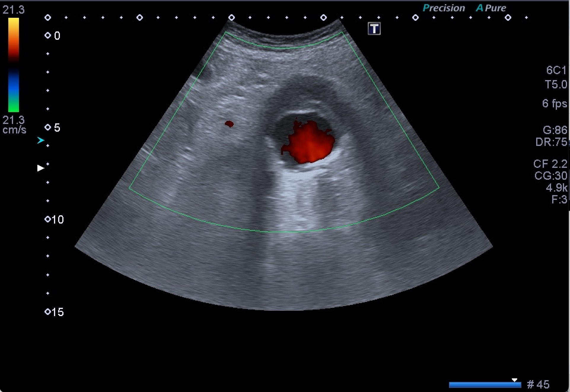Image resolution: width=570 pixels, height=392 pixels.
Task: Click the 15 cm depth scale marker
Action: click(x=54, y=312)
